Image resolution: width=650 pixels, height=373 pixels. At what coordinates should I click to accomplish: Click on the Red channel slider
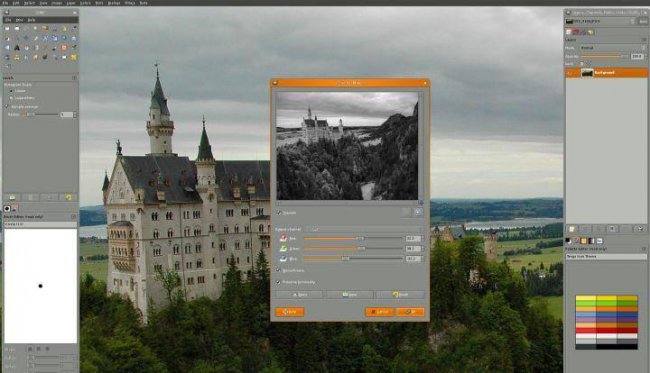click(x=354, y=238)
